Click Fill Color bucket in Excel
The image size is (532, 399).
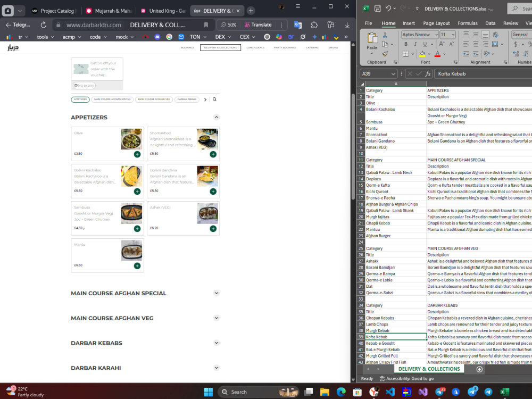[422, 54]
